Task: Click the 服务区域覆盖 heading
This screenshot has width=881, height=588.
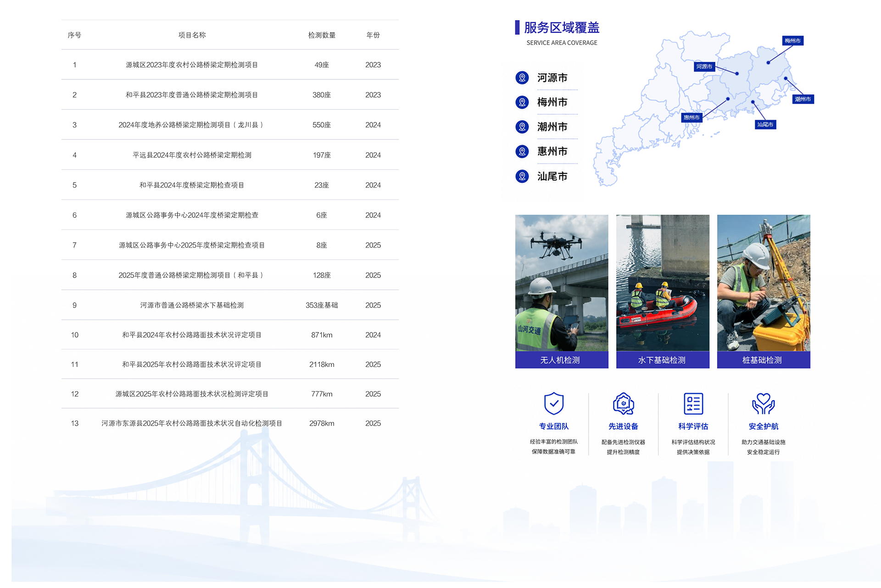Action: [562, 28]
